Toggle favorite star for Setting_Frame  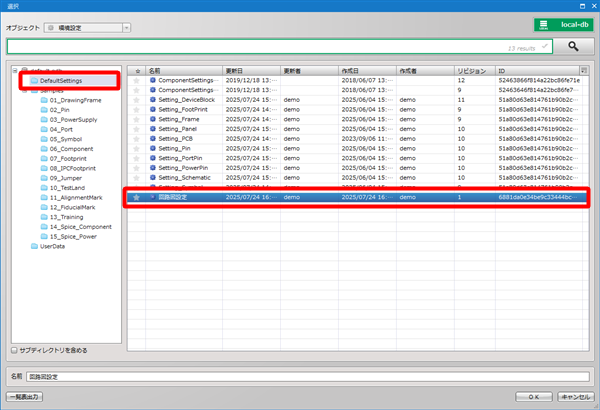[137, 119]
